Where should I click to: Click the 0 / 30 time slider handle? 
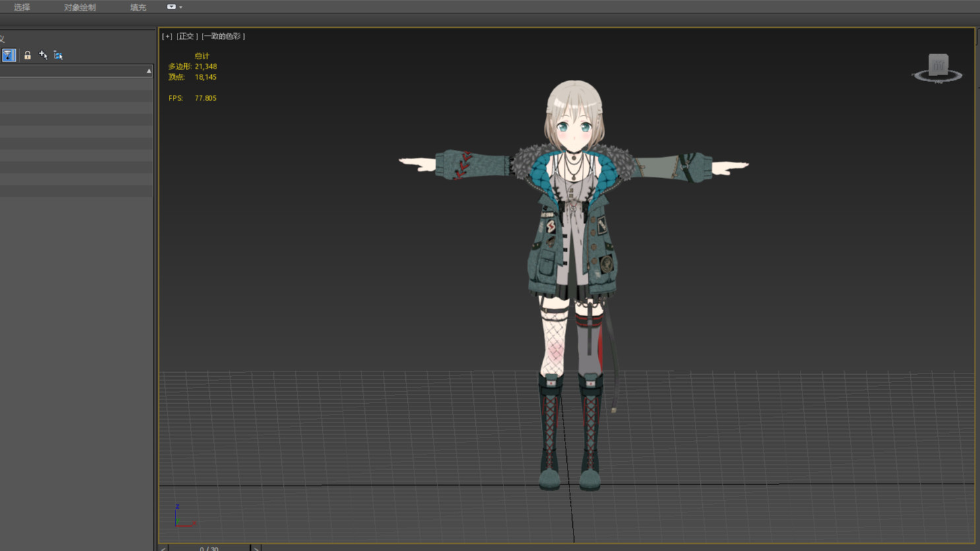click(209, 548)
